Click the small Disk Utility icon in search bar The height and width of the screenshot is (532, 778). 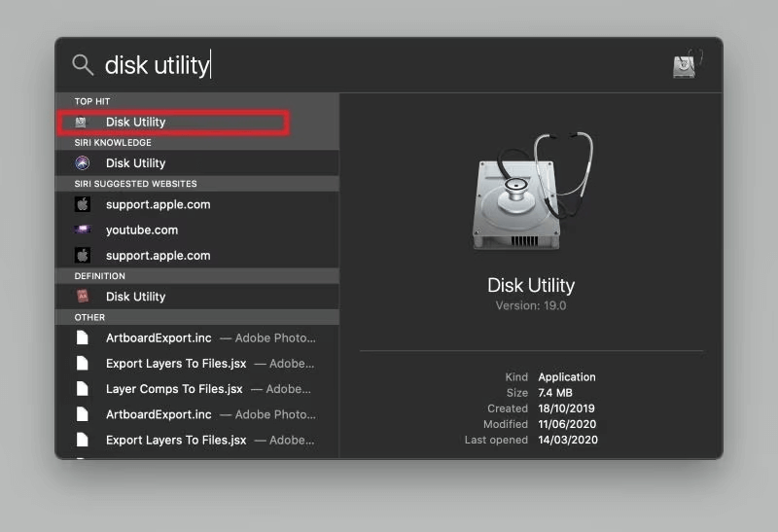(688, 64)
